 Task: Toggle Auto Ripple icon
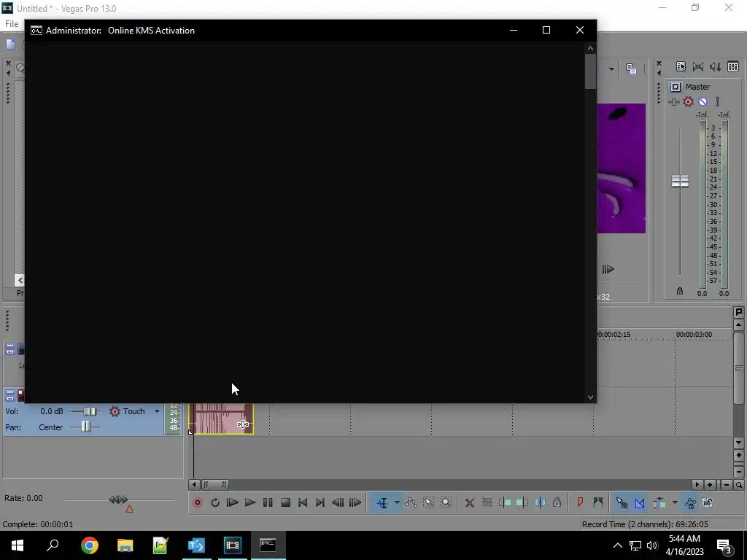click(659, 502)
